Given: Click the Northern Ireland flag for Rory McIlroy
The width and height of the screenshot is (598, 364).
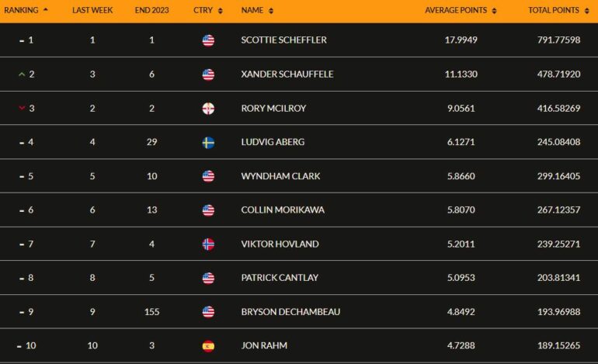Looking at the screenshot, I should [x=208, y=109].
